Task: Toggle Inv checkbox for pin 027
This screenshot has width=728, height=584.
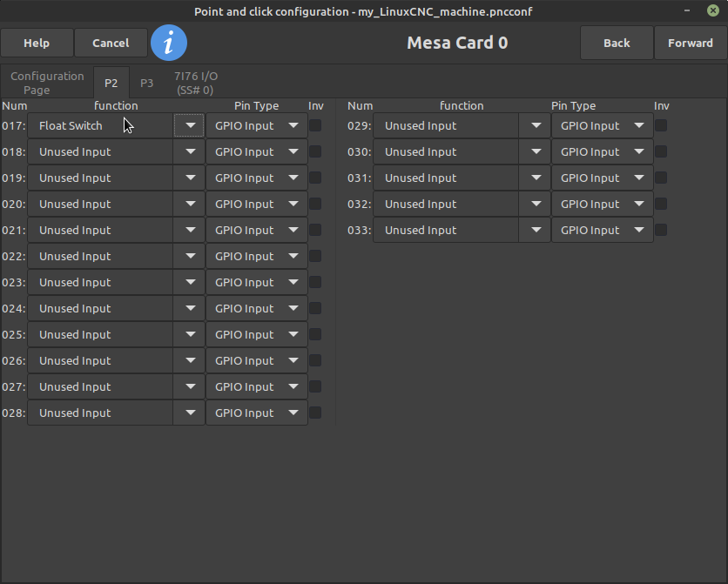Action: coord(315,386)
